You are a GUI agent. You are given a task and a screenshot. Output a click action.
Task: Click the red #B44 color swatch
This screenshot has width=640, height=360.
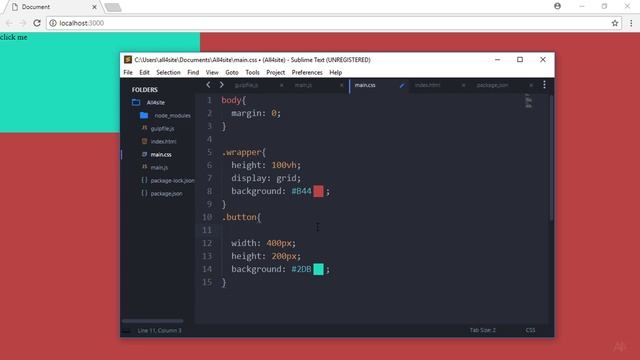318,191
